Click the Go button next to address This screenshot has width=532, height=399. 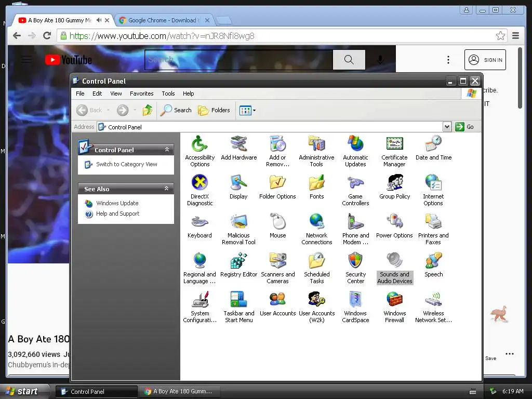(x=465, y=127)
